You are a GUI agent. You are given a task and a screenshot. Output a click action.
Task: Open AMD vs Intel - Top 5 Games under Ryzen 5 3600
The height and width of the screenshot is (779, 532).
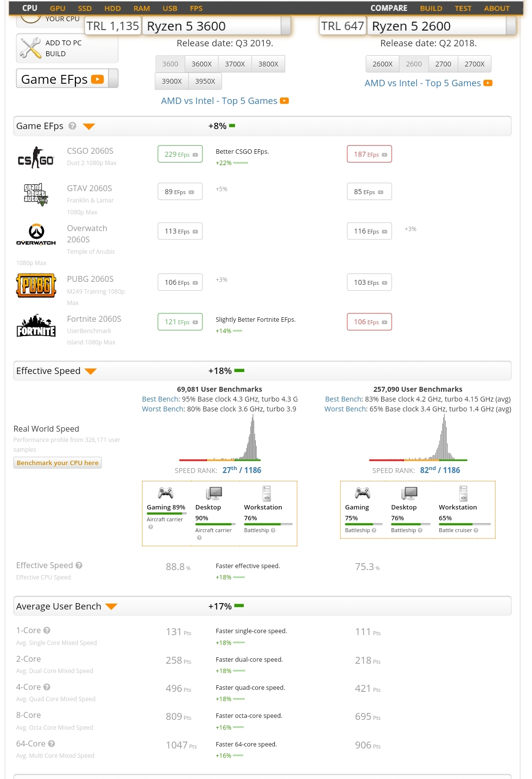(x=219, y=101)
